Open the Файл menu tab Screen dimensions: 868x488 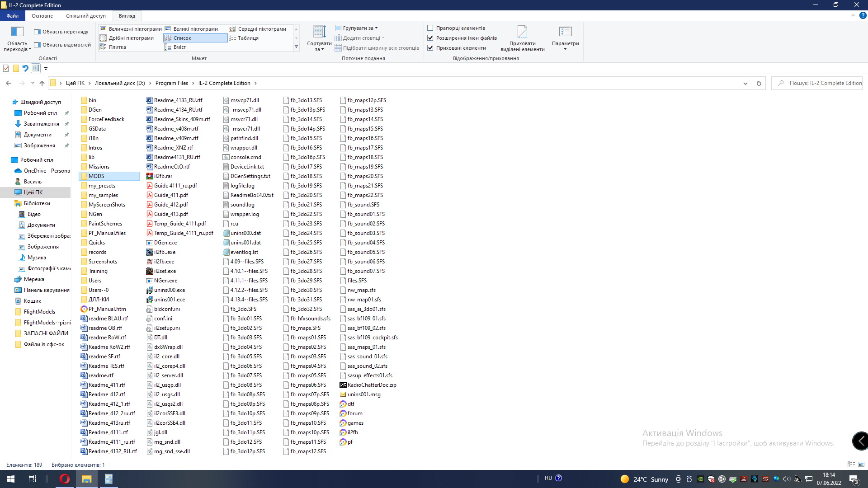(x=12, y=16)
